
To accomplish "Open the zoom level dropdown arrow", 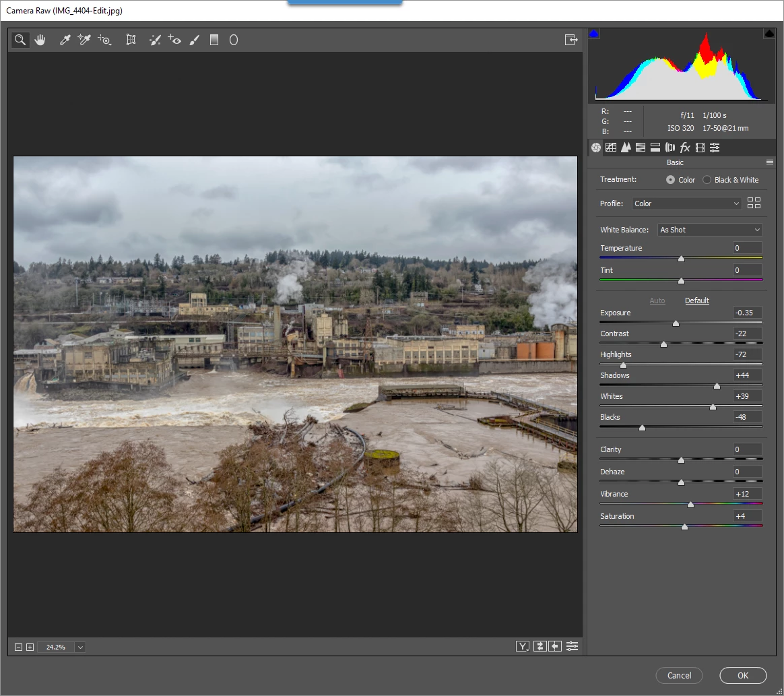I will [x=80, y=647].
